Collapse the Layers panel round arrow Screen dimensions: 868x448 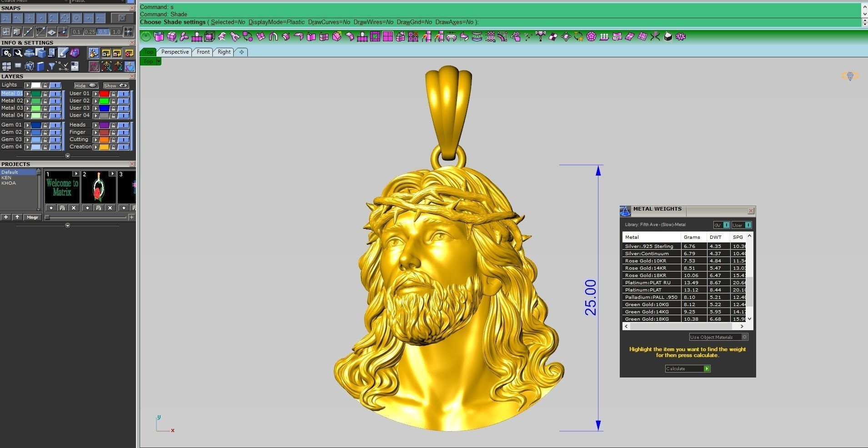point(68,156)
